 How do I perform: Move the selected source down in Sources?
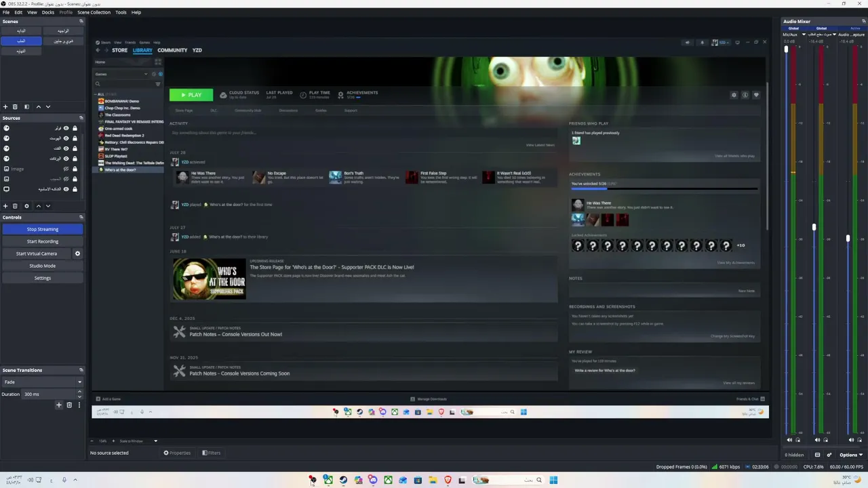[x=48, y=206]
